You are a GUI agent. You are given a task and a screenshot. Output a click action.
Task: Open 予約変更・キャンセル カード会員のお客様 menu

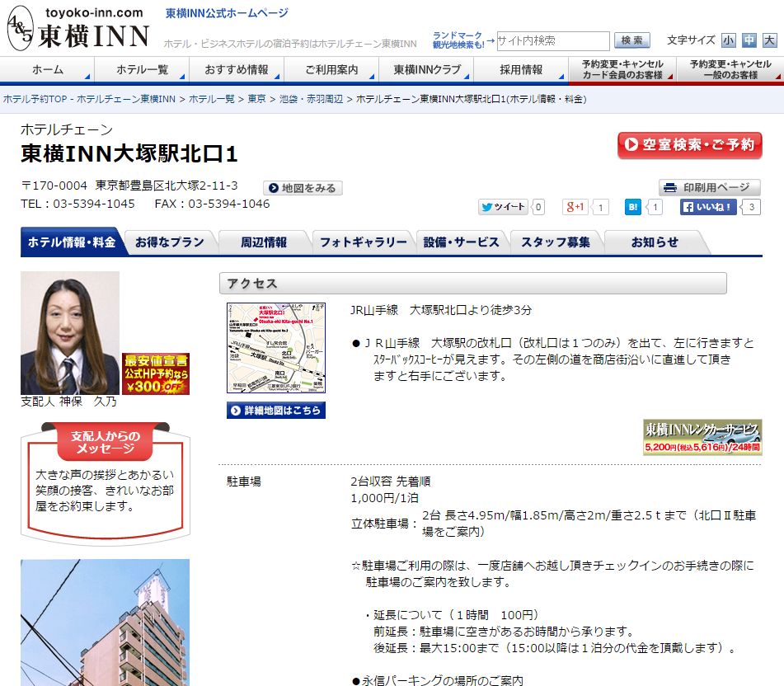622,69
